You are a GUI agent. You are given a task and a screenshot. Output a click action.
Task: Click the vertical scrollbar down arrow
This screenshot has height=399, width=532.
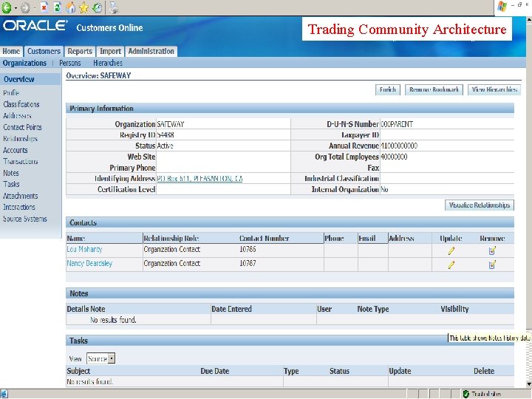pyautogui.click(x=528, y=383)
